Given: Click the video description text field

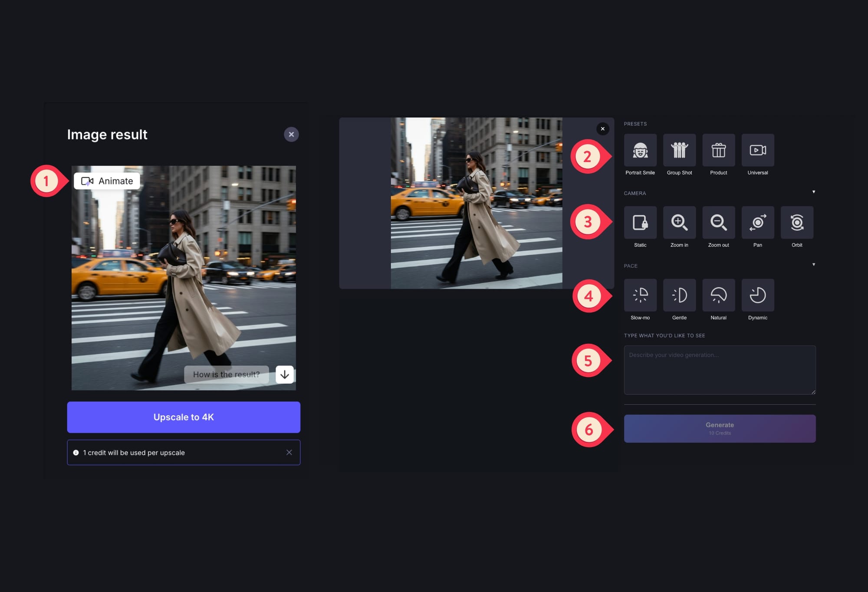Looking at the screenshot, I should tap(720, 370).
